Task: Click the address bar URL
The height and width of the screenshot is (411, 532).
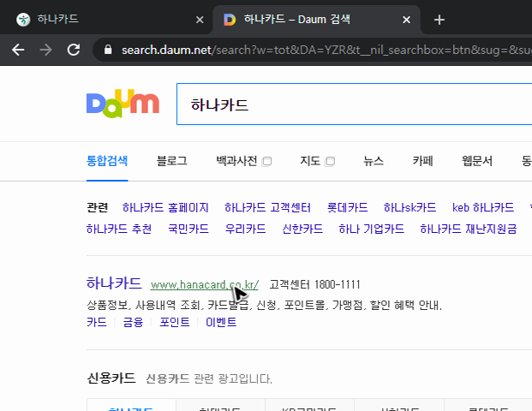Action: coord(326,50)
